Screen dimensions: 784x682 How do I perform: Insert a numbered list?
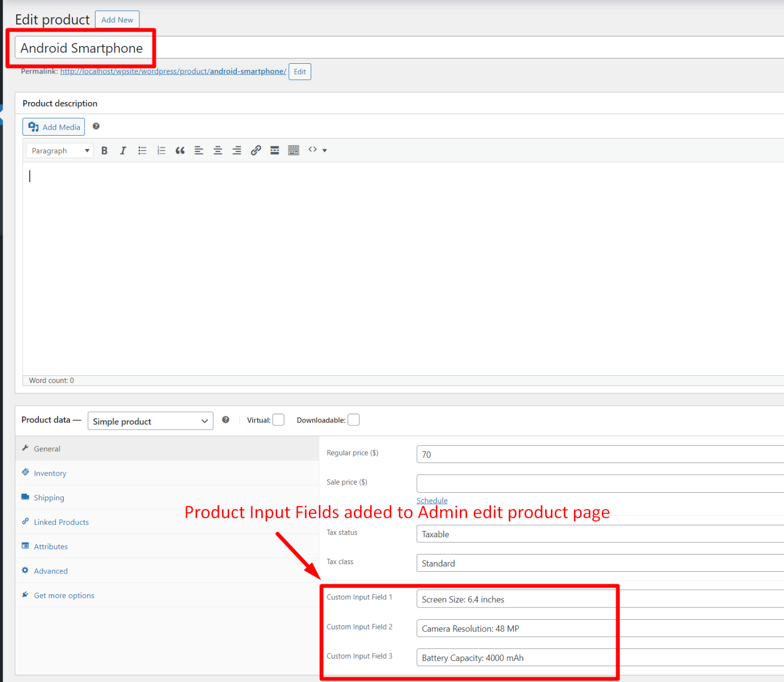[x=161, y=150]
